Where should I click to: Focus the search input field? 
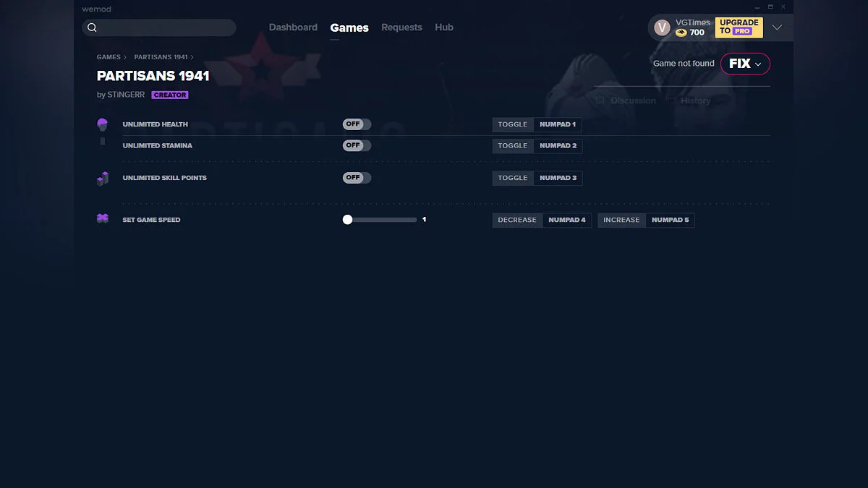coord(166,27)
